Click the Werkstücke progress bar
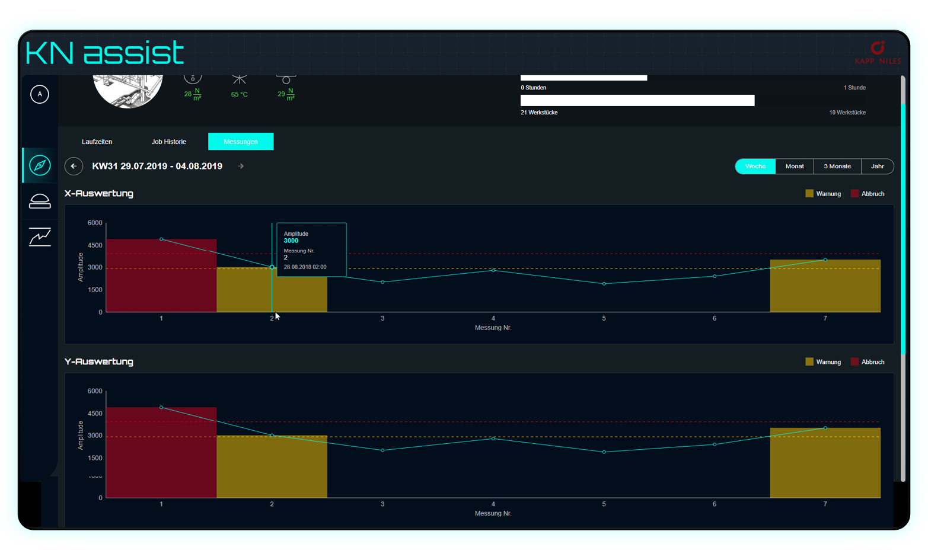The image size is (928, 560). point(637,101)
